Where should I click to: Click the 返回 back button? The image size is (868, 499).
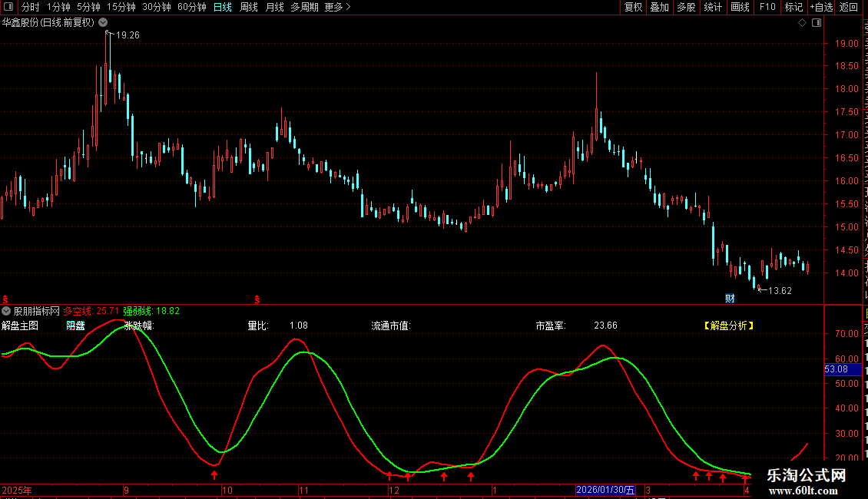848,7
